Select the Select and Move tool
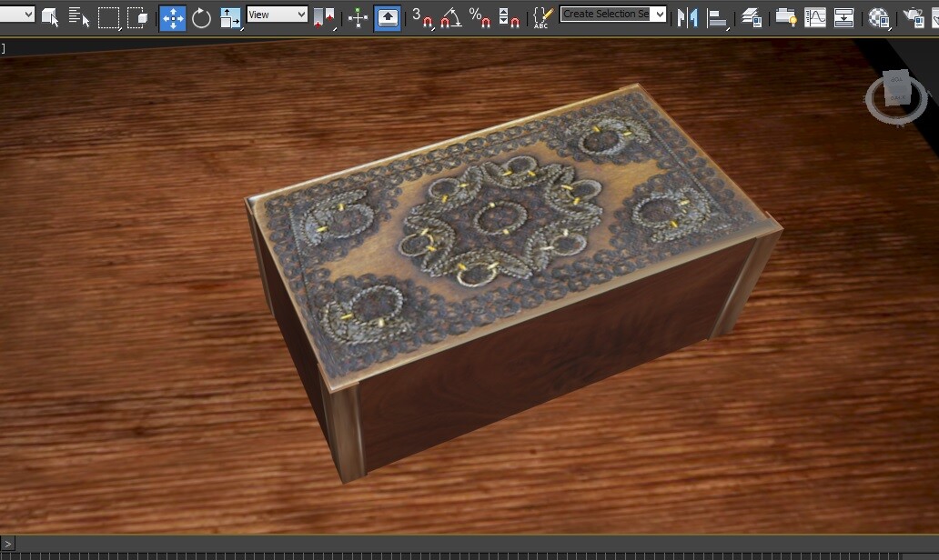The image size is (939, 560). (x=172, y=16)
